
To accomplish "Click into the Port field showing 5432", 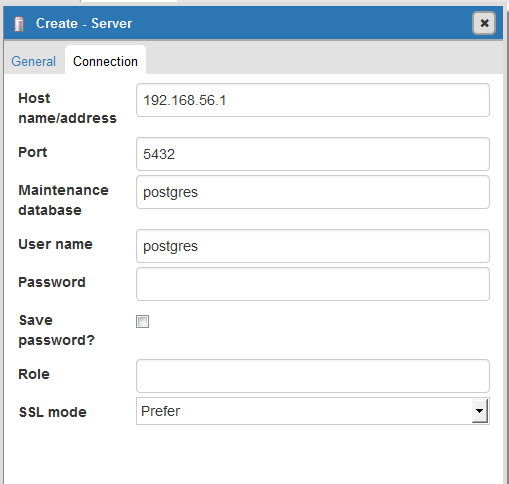I will (313, 154).
